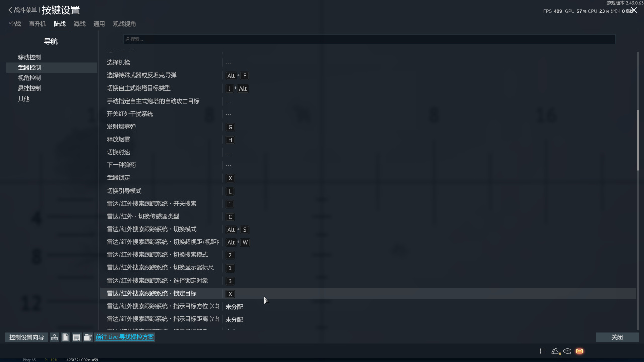This screenshot has height=362, width=644.
Task: Click the --- binding for 手动指定自主式炮塔的自动攻击目标
Action: pyautogui.click(x=228, y=101)
